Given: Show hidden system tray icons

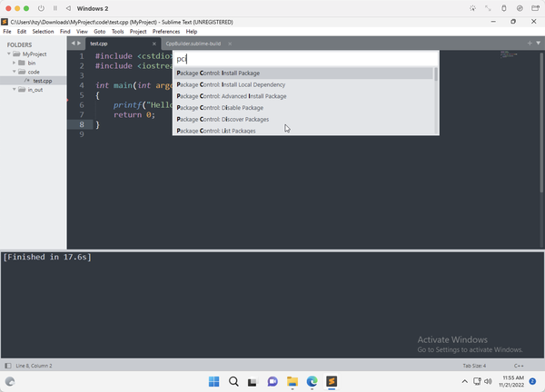Looking at the screenshot, I should coord(464,382).
